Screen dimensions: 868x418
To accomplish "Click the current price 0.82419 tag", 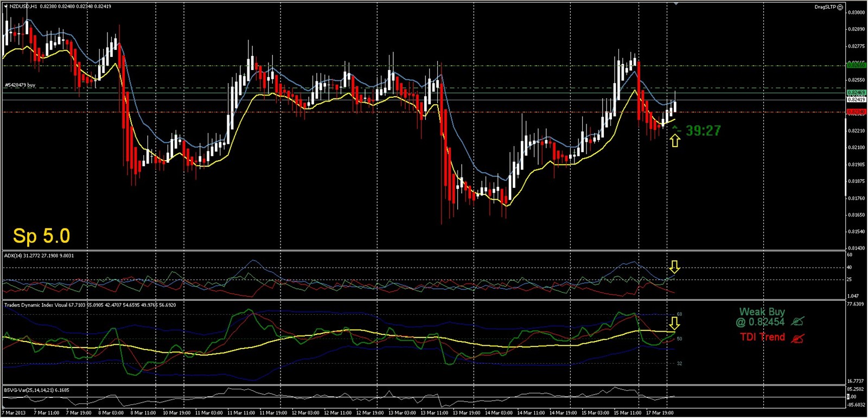I will click(856, 99).
